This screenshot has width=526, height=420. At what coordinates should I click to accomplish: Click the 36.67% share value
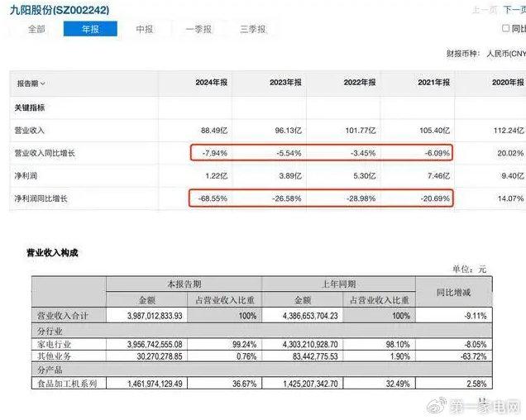tap(245, 384)
